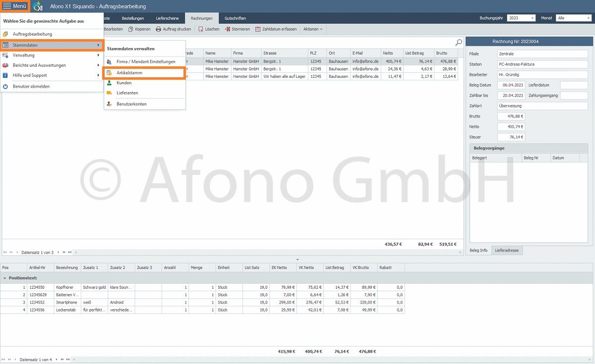595x364 pixels.
Task: Expand the Berichte und Auswertungen submenu
Action: pos(98,65)
